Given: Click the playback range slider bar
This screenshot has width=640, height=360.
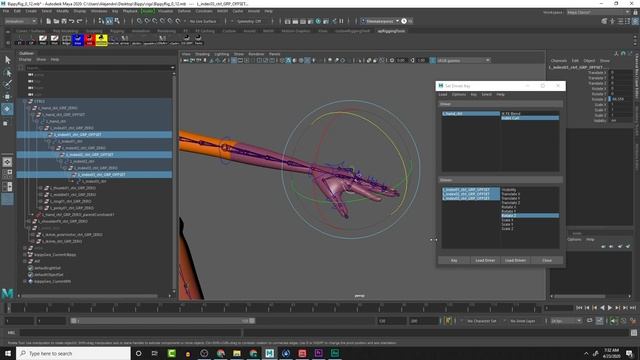Looking at the screenshot, I should pyautogui.click(x=162, y=321).
